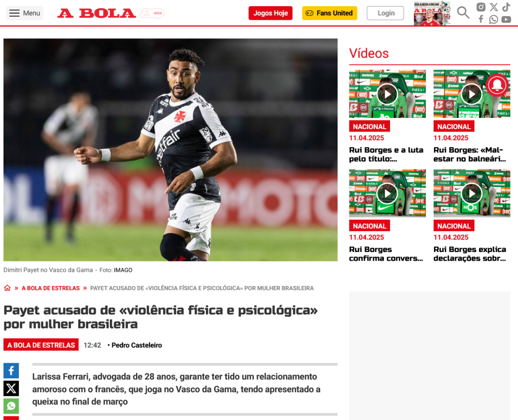Open the YouTube icon in header
Screen dimensions: 518x420
[506, 20]
